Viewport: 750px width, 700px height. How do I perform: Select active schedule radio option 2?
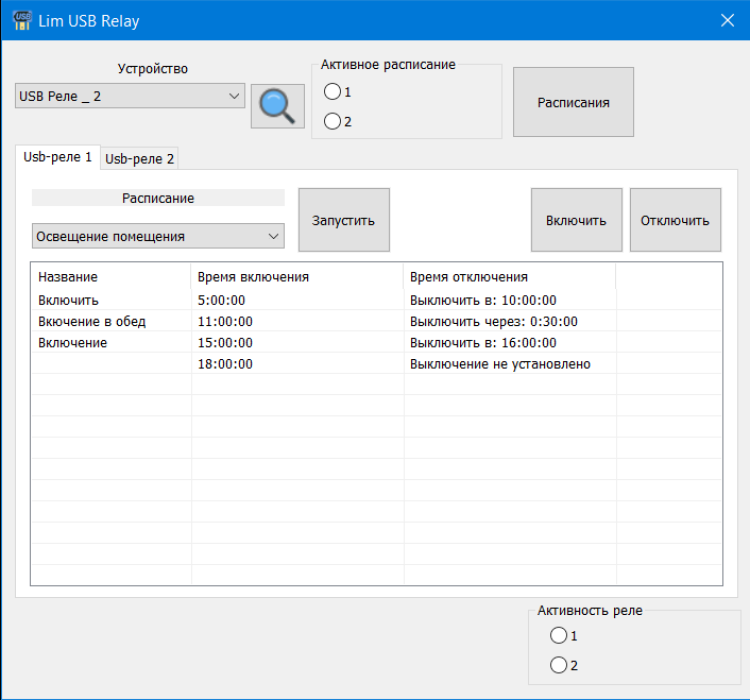pyautogui.click(x=332, y=122)
